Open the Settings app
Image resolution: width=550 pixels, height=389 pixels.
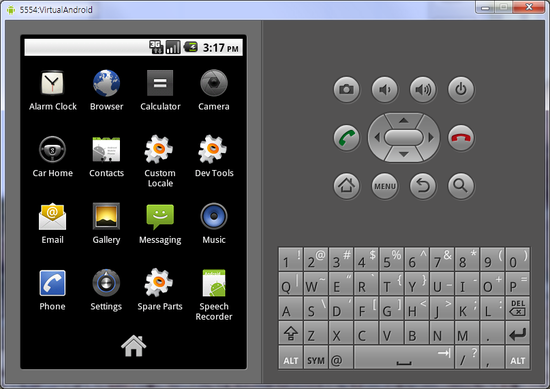[106, 290]
